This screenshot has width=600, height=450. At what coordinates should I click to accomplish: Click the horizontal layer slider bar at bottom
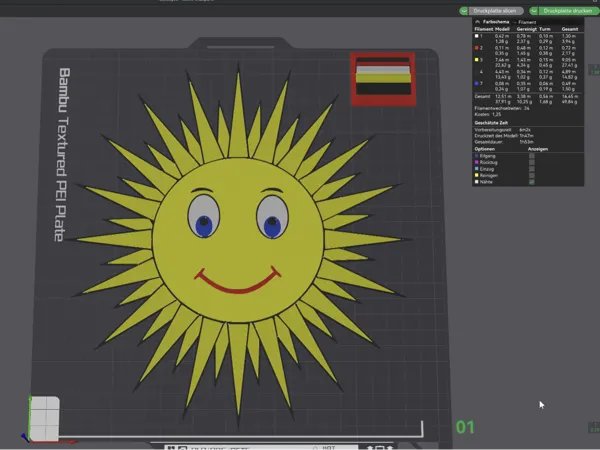[x=241, y=436]
